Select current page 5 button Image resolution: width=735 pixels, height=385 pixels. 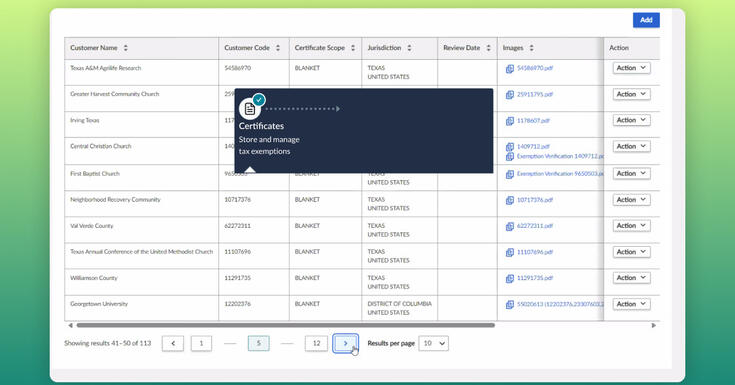tap(258, 343)
